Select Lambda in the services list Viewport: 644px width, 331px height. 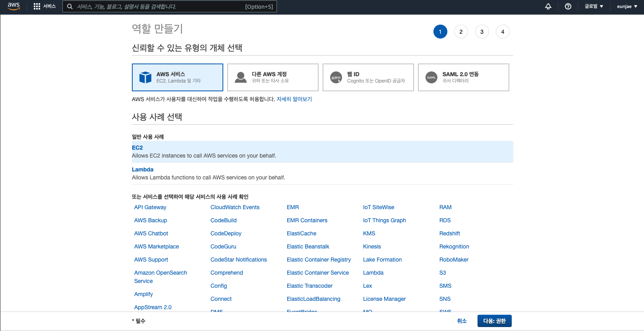pos(373,273)
